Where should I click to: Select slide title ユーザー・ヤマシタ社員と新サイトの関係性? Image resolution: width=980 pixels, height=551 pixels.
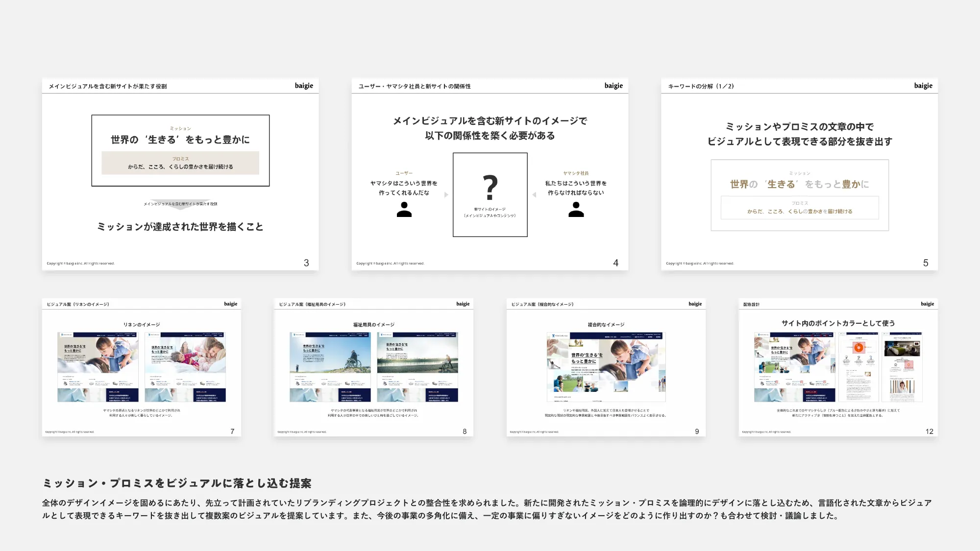coord(415,86)
